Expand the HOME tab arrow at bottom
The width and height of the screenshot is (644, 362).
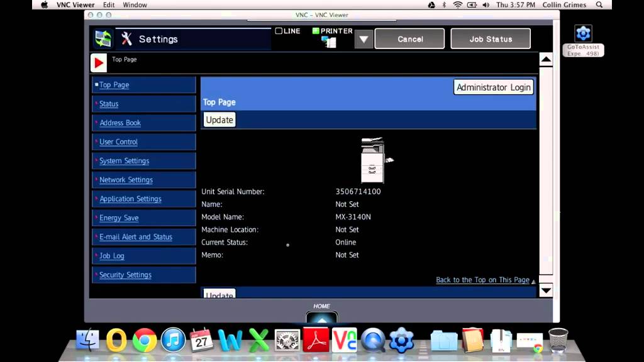(321, 317)
